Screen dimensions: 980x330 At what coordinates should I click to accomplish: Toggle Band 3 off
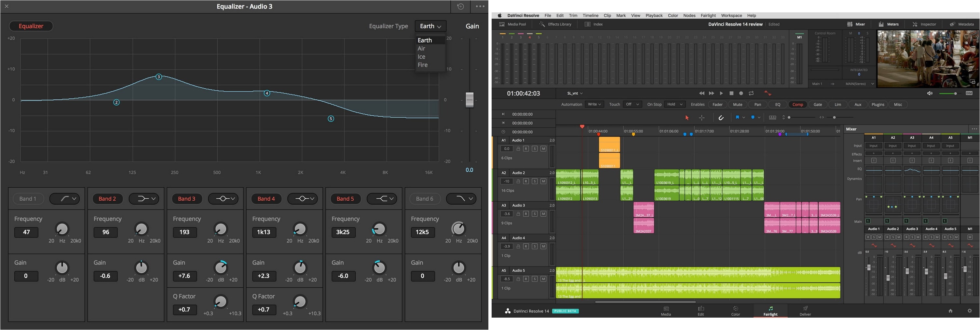tap(186, 198)
